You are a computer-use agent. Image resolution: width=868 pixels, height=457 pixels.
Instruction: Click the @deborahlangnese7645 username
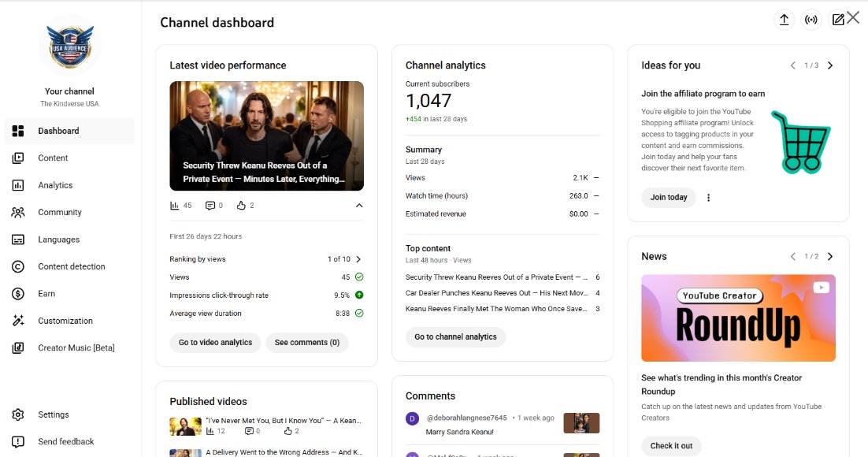coord(466,418)
